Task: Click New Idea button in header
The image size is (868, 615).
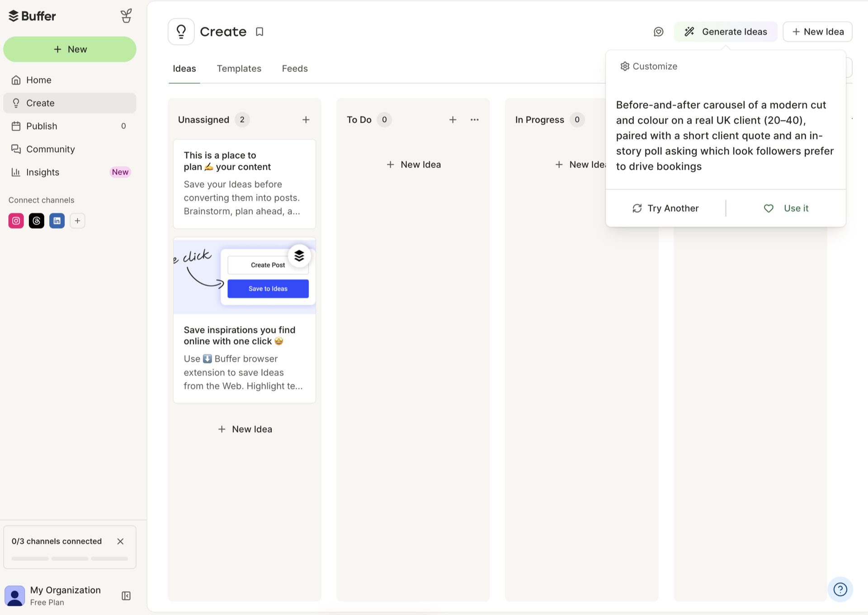Action: (x=818, y=32)
